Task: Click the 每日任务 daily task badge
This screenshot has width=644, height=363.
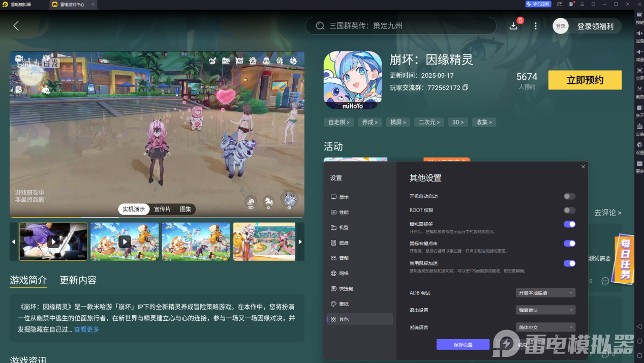Action: tap(623, 260)
